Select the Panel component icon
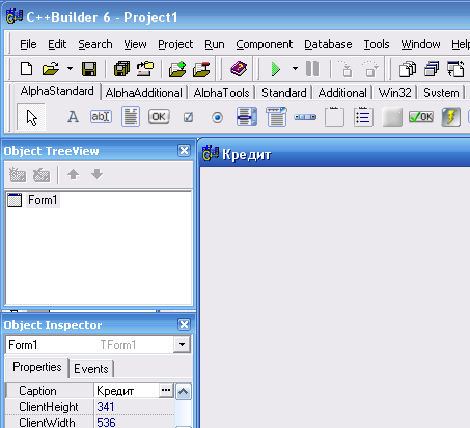Image resolution: width=470 pixels, height=428 pixels. coord(392,117)
